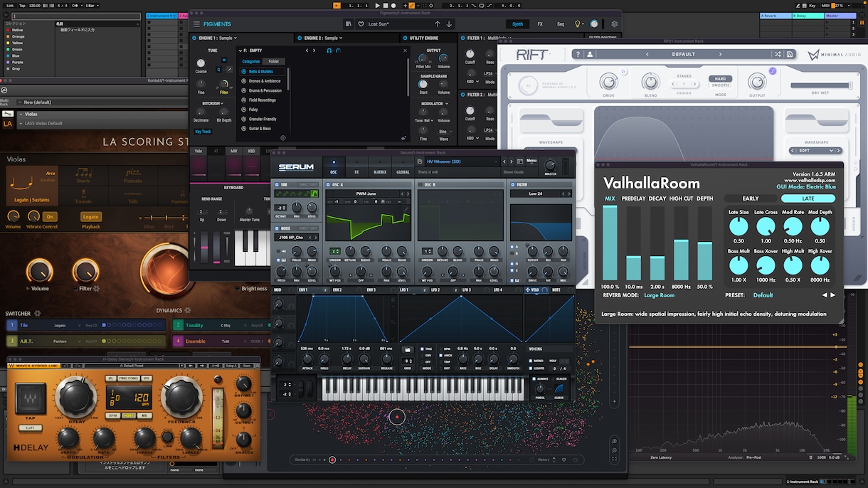Favorite the Lost Sun preset with the heart
The image size is (868, 488).
(x=361, y=24)
